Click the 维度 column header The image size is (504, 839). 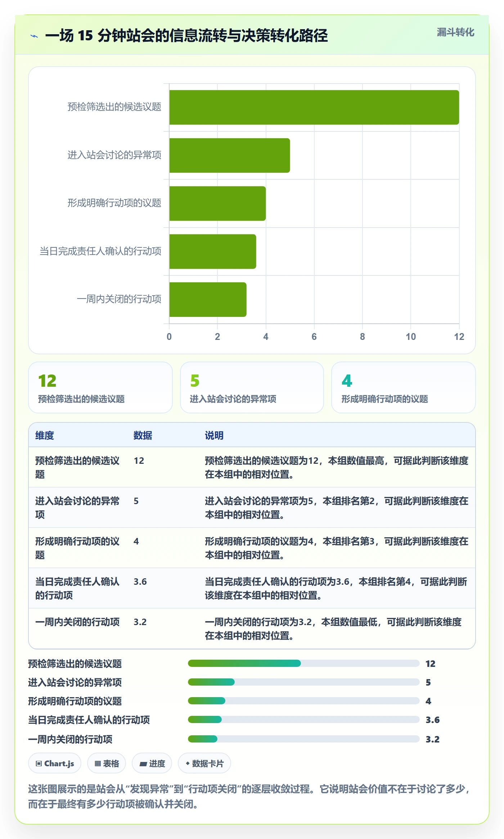coord(45,435)
